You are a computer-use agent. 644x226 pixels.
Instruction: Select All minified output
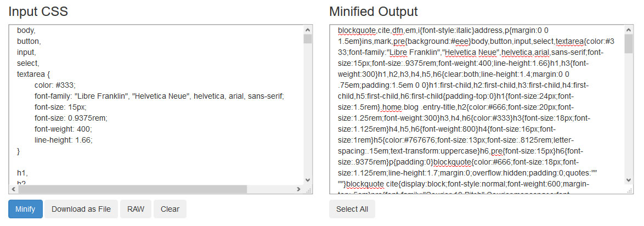[352, 209]
